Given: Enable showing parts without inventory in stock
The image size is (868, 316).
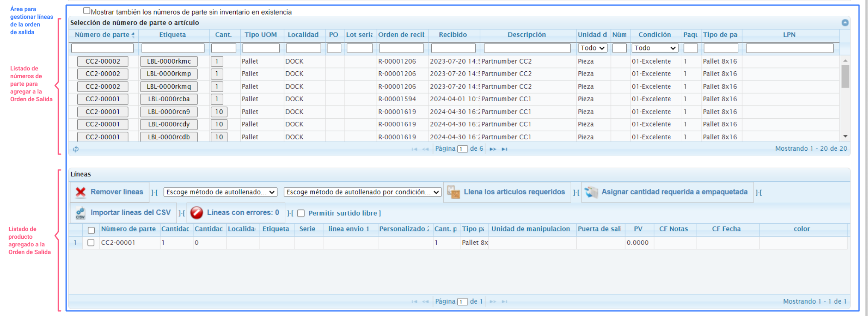Looking at the screenshot, I should tap(87, 11).
